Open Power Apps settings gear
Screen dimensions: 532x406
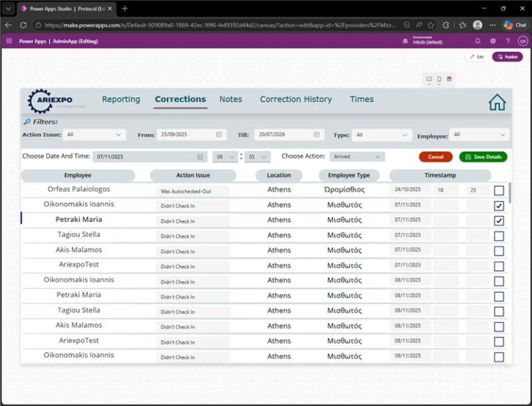click(493, 41)
